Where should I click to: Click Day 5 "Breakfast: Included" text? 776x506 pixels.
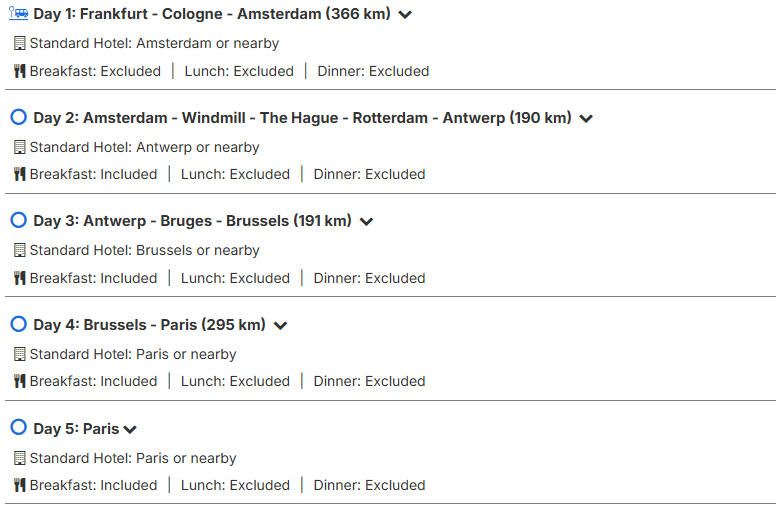click(93, 485)
